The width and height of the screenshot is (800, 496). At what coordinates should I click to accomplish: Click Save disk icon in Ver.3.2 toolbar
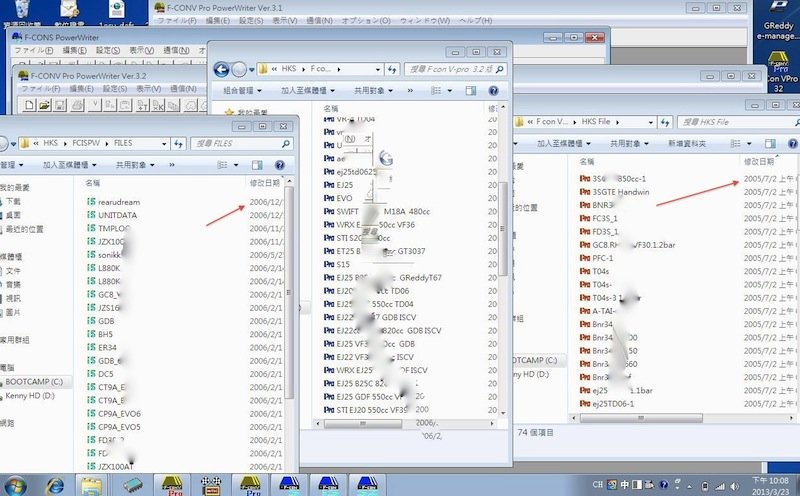[60, 105]
